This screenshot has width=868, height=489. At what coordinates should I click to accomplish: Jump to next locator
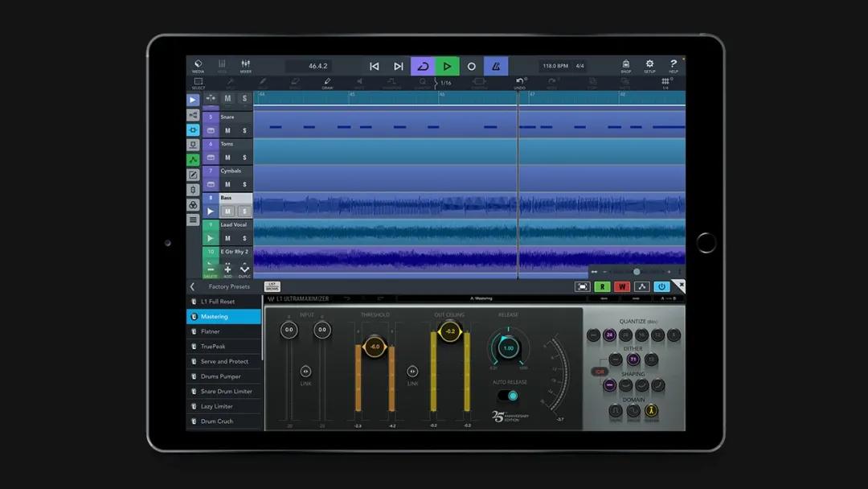399,67
